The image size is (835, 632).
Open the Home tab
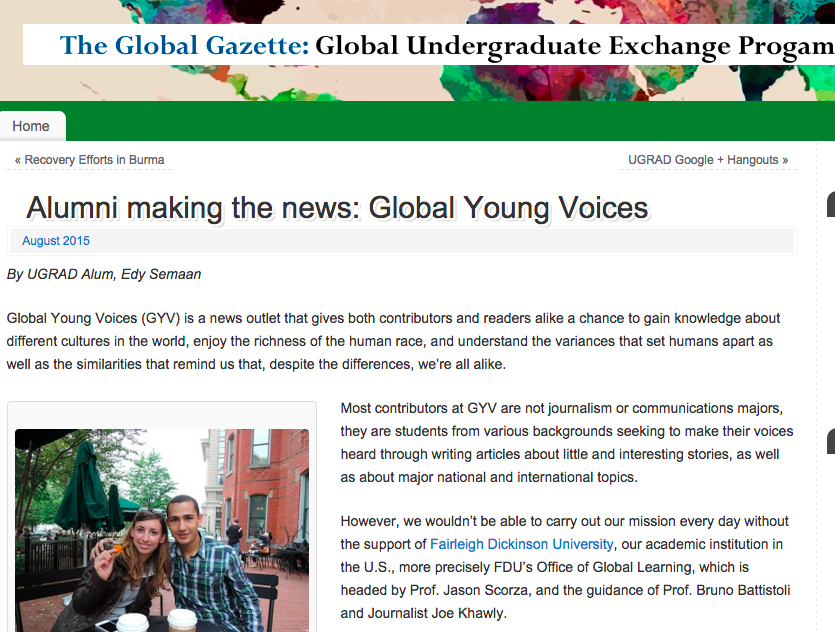pyautogui.click(x=32, y=126)
